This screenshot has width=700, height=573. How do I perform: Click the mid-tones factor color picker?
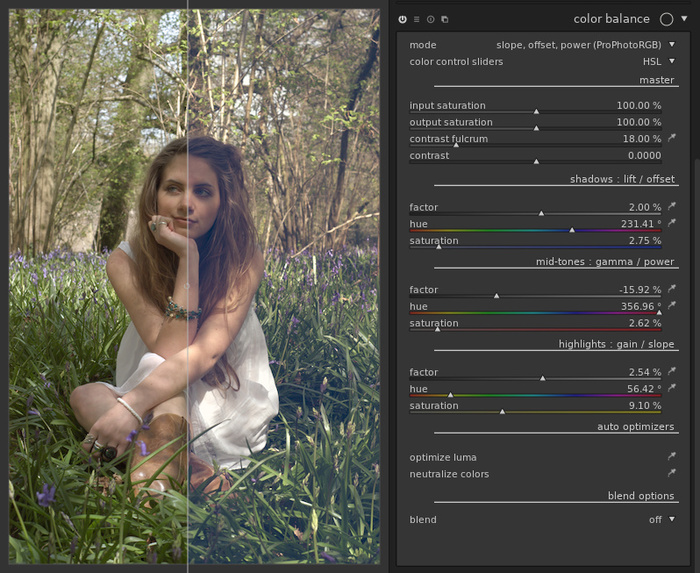[x=672, y=290]
